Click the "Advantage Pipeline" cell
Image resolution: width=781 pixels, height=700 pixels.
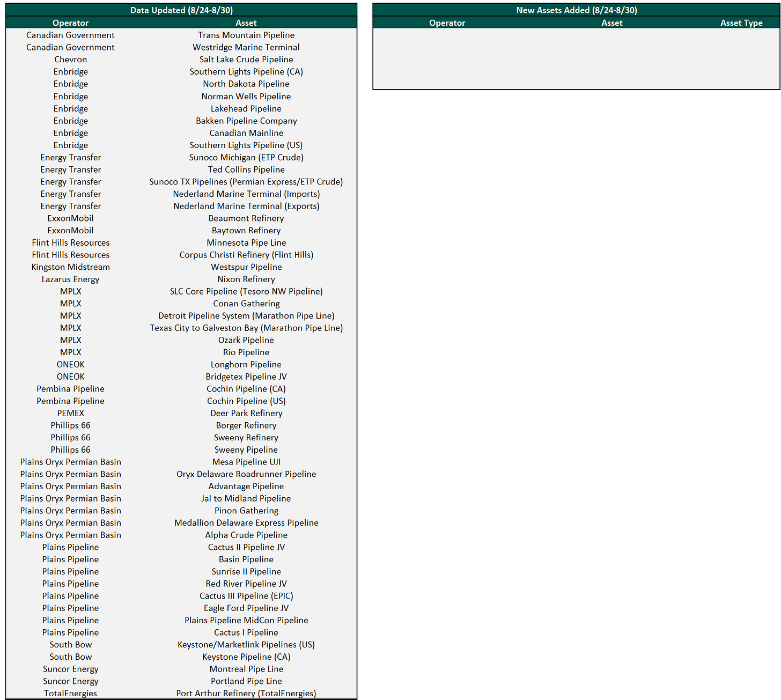tap(246, 487)
